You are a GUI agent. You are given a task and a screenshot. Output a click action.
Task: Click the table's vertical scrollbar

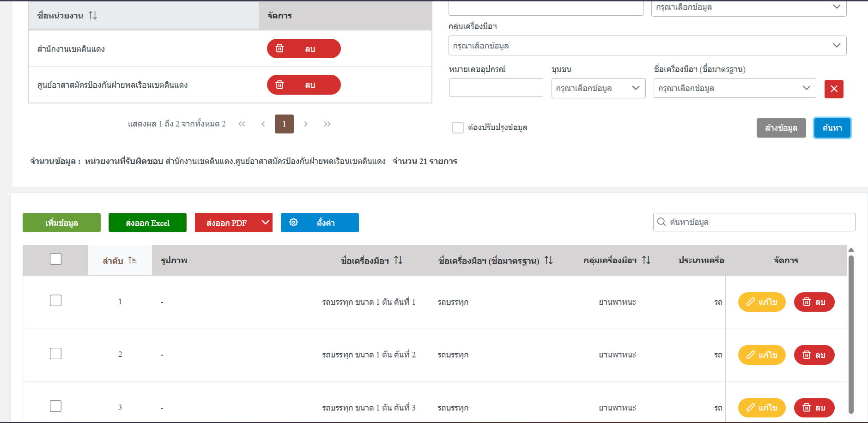pyautogui.click(x=851, y=334)
